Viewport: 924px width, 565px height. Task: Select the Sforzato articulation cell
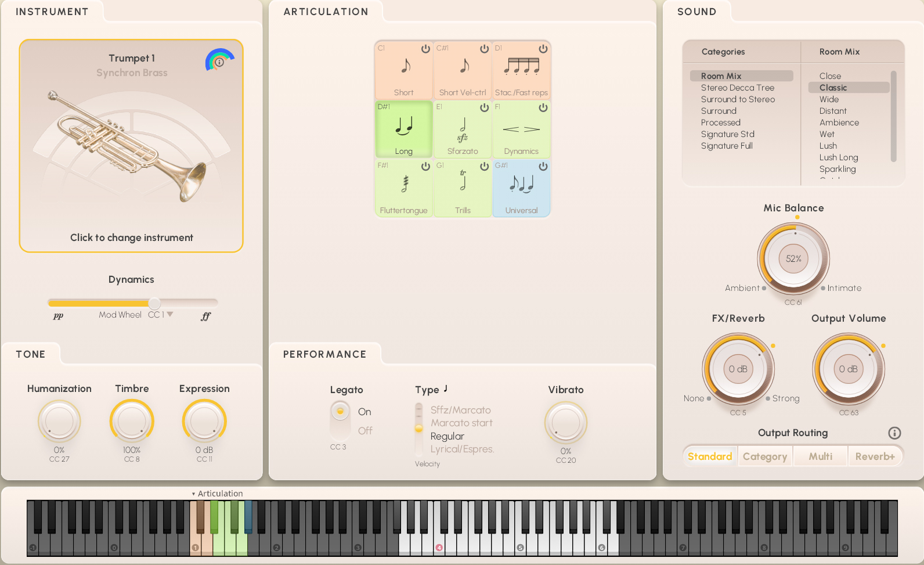click(x=463, y=129)
